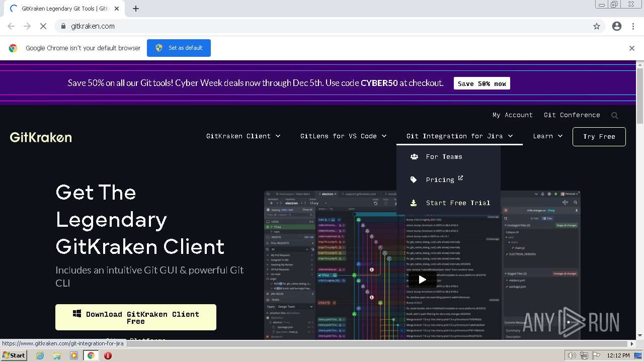Screen dimensions: 644x362
Task: Click the system clock showing 12:12 PM
Action: (x=618, y=355)
